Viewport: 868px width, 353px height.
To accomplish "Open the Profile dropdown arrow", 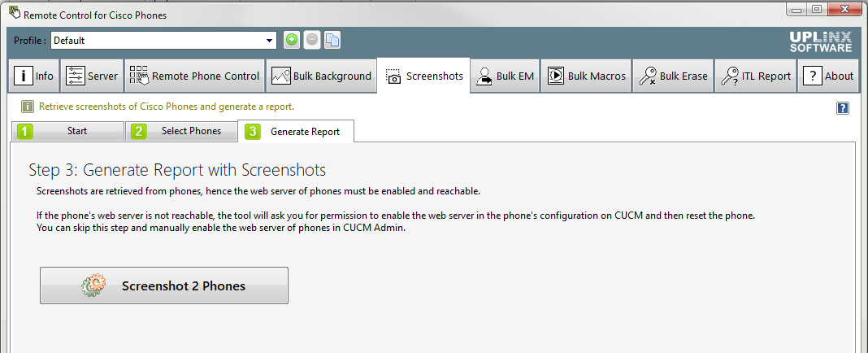I will click(x=269, y=41).
